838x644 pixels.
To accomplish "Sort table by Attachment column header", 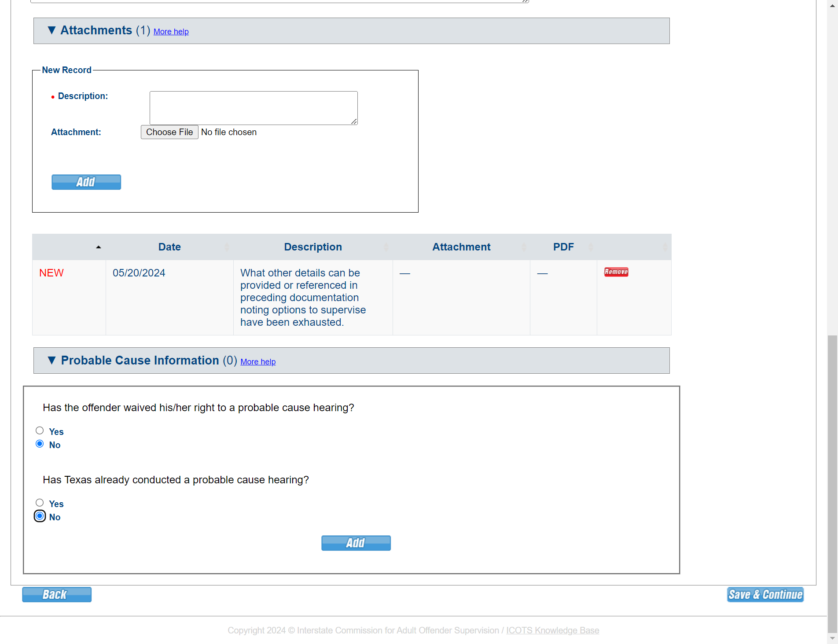I will 461,247.
